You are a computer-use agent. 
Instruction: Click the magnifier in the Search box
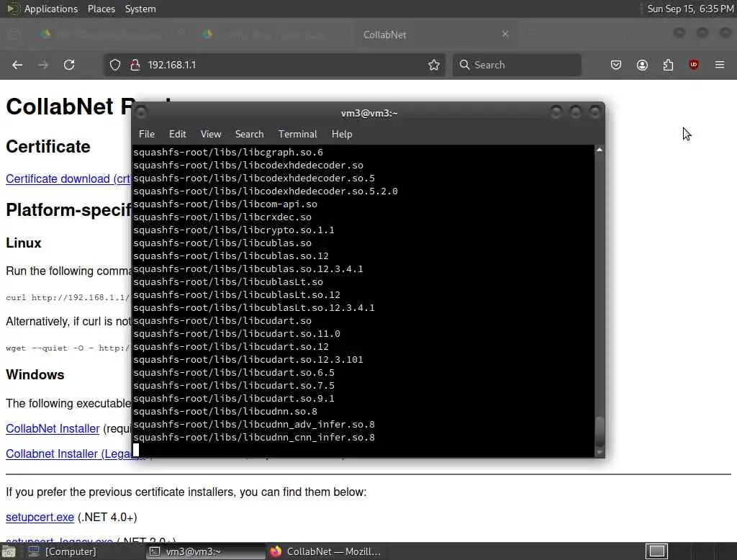(464, 65)
